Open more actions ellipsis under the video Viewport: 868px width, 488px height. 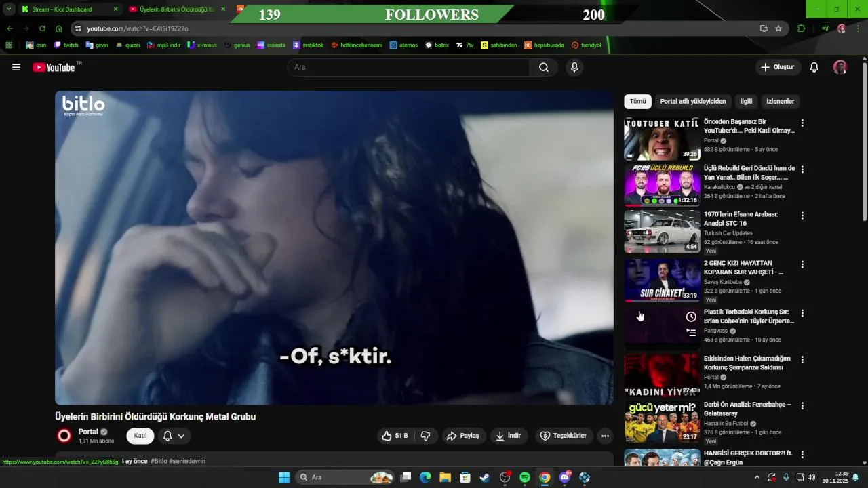click(606, 436)
